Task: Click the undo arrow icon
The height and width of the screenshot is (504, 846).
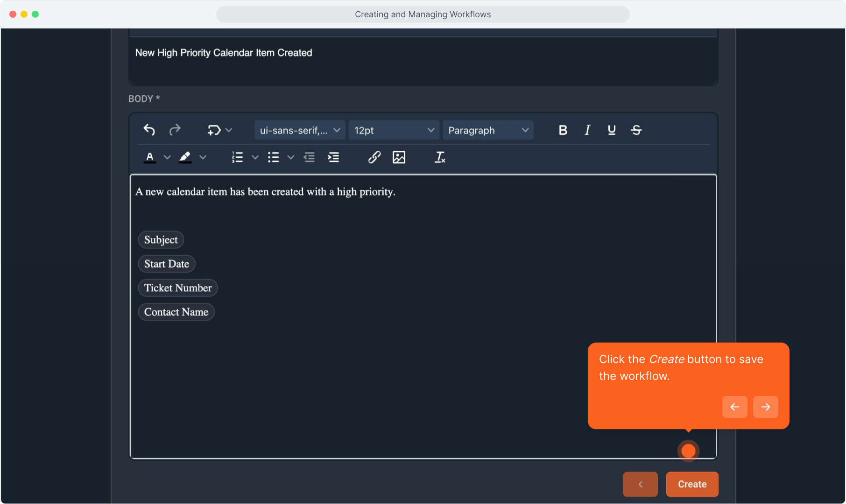Action: coord(149,130)
